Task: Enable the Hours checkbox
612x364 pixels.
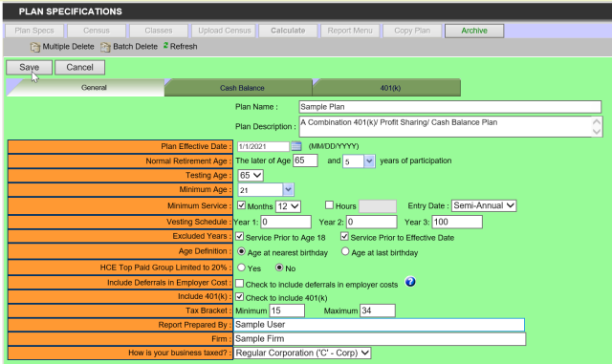Action: pos(329,204)
